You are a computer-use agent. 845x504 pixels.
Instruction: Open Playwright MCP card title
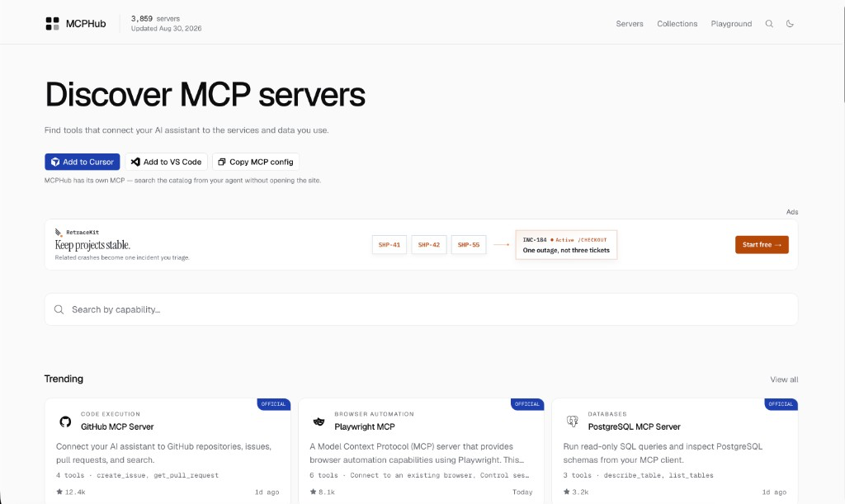click(364, 426)
